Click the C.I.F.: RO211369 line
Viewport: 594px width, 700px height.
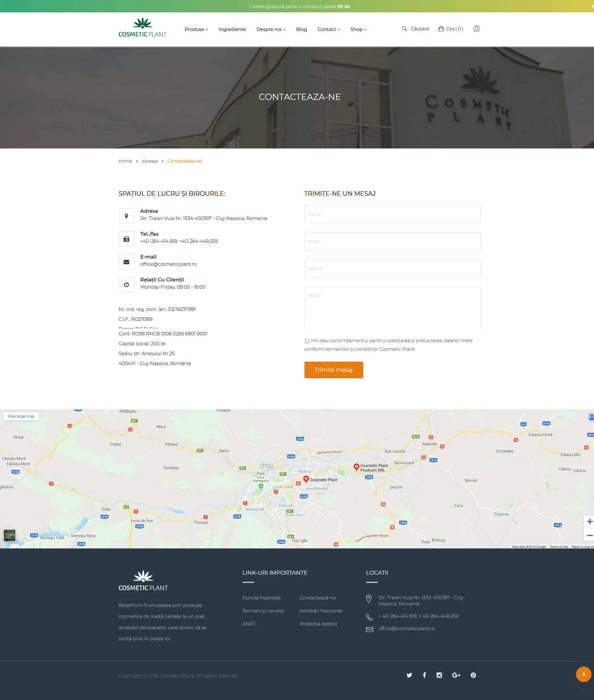[x=136, y=319]
